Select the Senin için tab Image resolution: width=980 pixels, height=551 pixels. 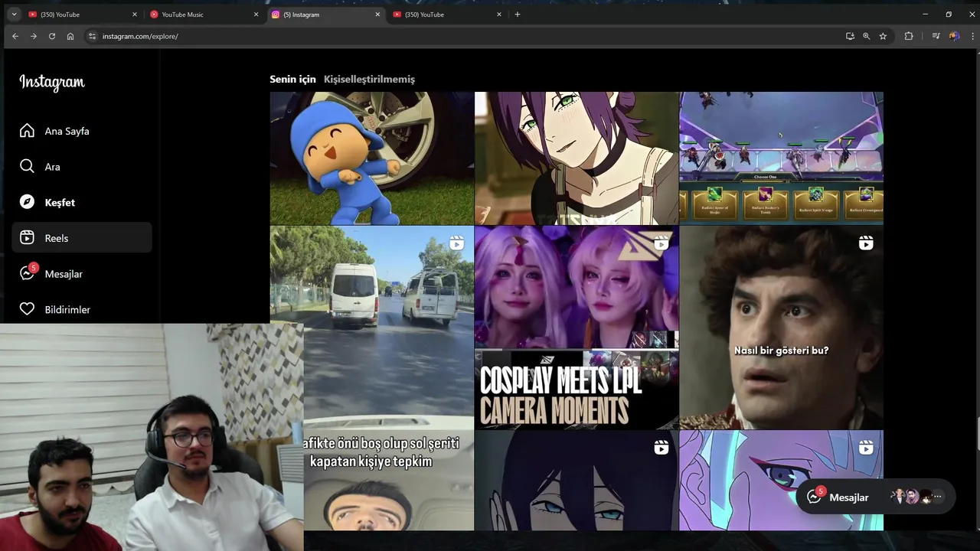(x=292, y=79)
